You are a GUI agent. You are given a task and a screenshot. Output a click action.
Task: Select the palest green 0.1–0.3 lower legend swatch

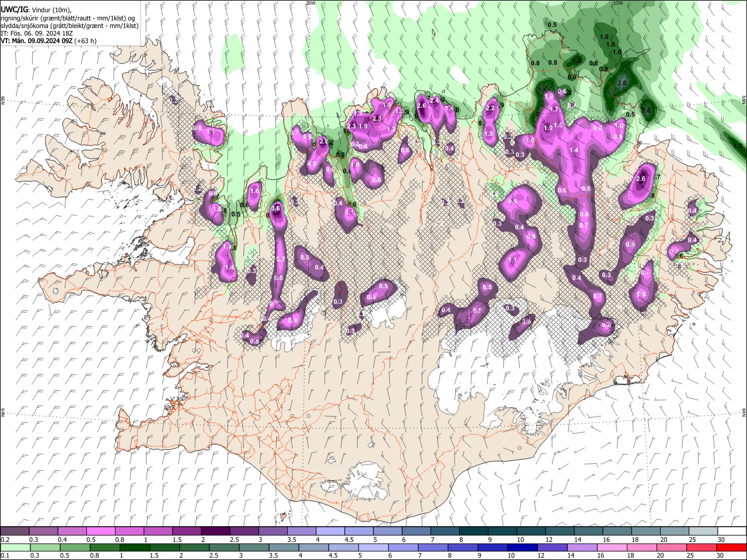point(15,547)
